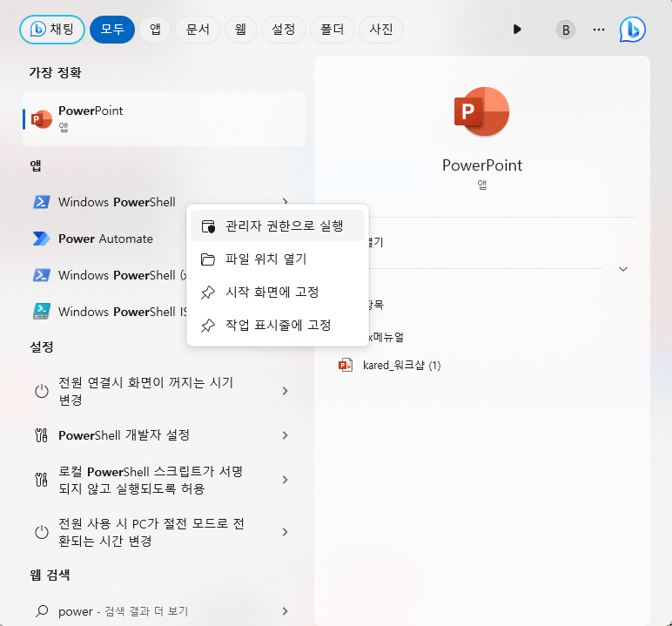This screenshot has height=626, width=672.
Task: Click the folder icon for open file location
Action: point(208,259)
